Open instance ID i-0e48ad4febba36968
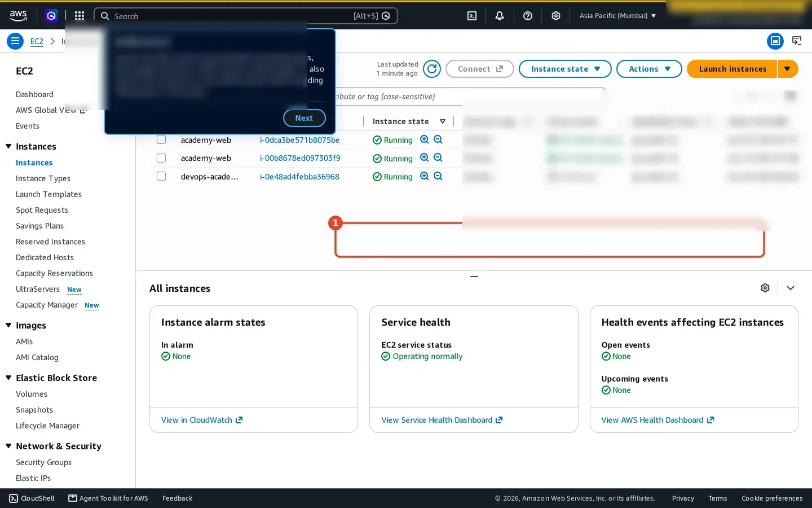This screenshot has height=508, width=812. [x=299, y=177]
